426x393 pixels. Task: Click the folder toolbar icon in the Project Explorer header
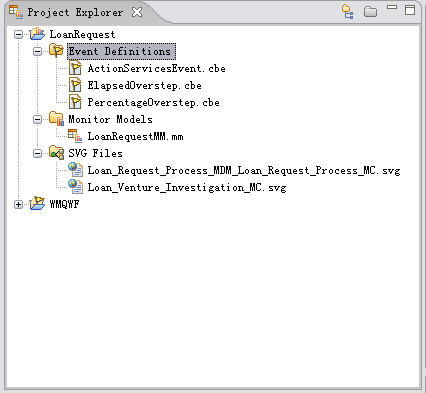click(x=370, y=12)
